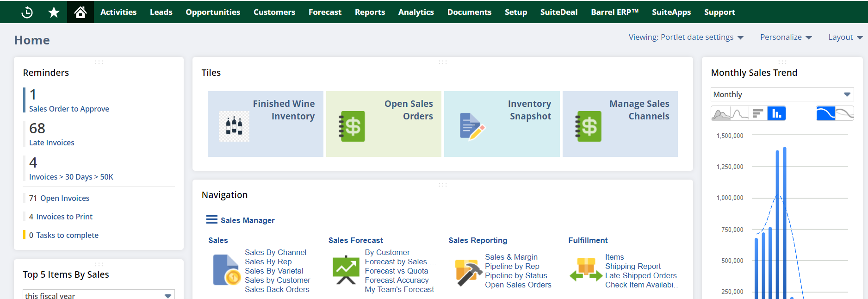
Task: Open the Late Invoices reminder link
Action: tap(51, 143)
